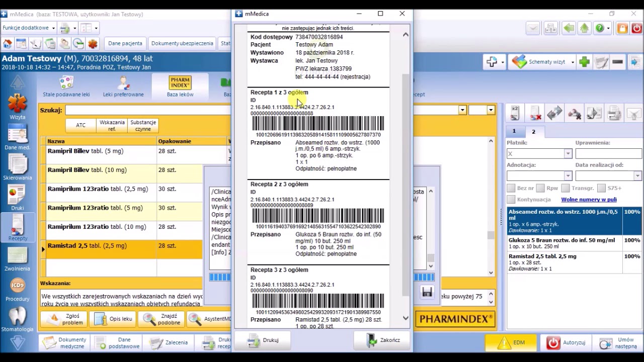Viewport: 644px width, 362px height.
Task: Open the Schematy wizyt dropdown
Action: (573, 62)
